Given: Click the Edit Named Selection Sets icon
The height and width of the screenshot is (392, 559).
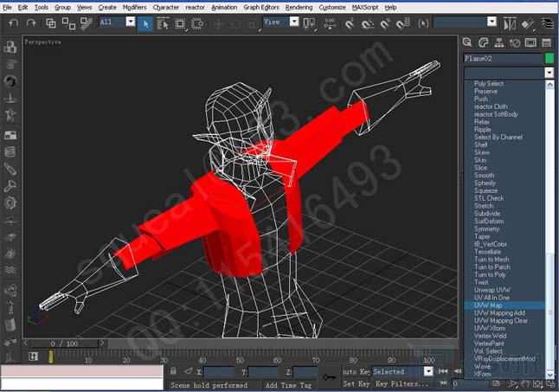Looking at the screenshot, I should (x=423, y=23).
